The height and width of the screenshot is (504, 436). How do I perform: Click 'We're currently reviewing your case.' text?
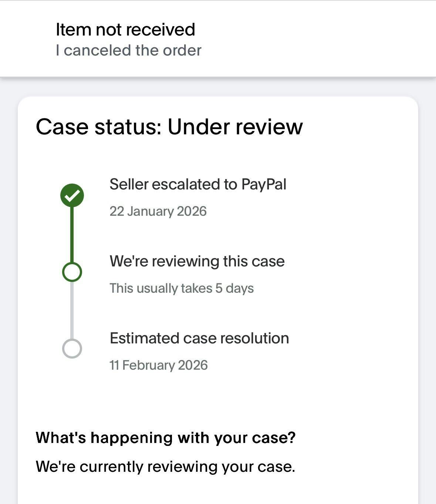(165, 467)
